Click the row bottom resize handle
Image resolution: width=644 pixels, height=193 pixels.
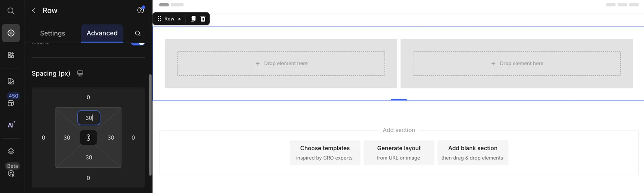pyautogui.click(x=399, y=100)
